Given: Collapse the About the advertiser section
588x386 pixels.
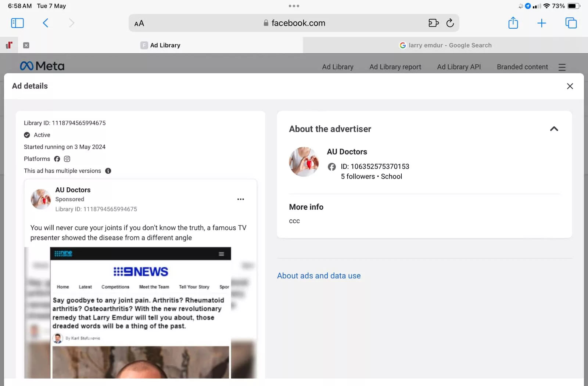Looking at the screenshot, I should [554, 129].
